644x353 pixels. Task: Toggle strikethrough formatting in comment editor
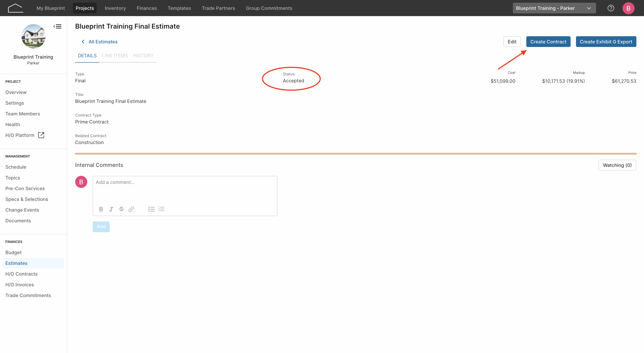[121, 209]
